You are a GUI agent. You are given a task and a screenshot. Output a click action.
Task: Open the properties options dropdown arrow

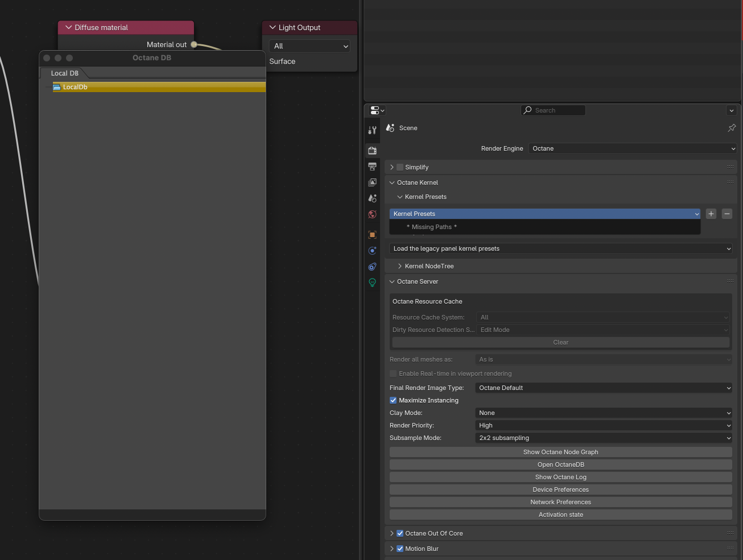[x=732, y=110]
